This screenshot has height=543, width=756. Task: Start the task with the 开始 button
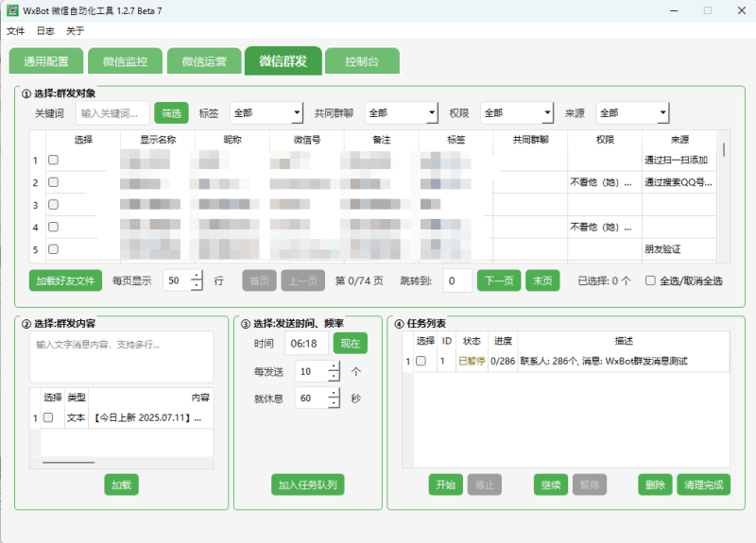(x=445, y=484)
